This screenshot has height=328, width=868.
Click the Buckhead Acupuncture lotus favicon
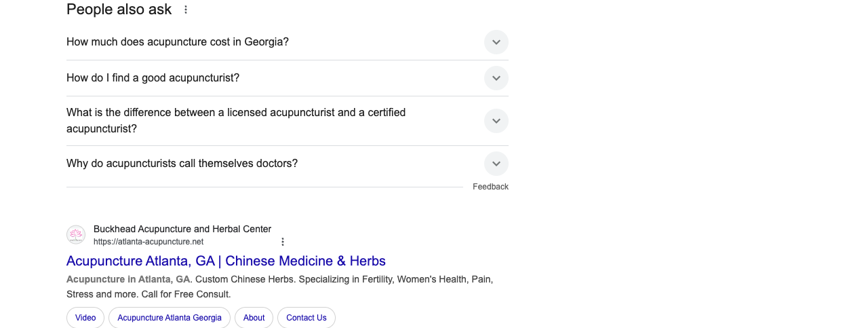(76, 235)
